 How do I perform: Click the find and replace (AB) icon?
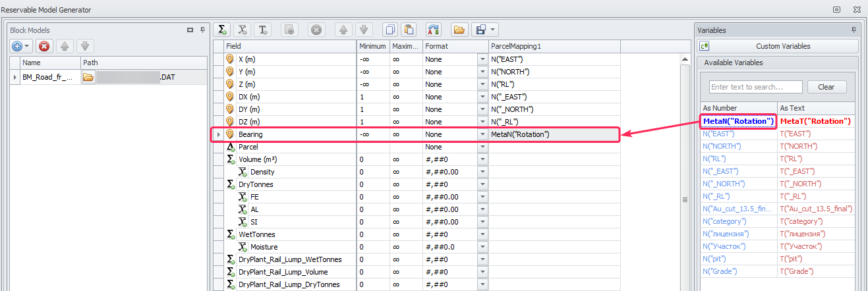[x=433, y=30]
